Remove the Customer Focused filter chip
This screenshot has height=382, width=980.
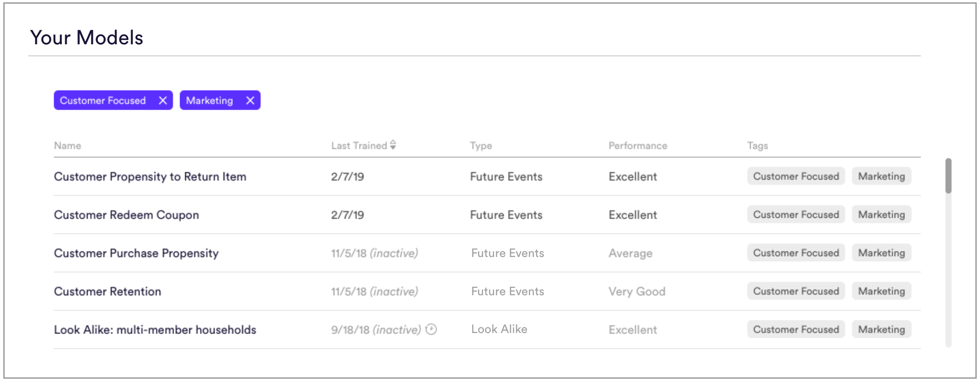(162, 100)
